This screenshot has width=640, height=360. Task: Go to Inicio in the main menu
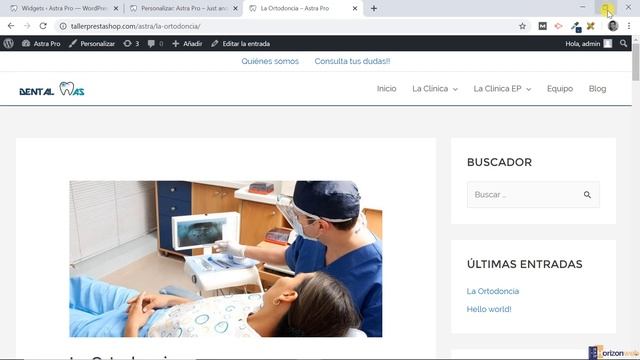pyautogui.click(x=386, y=89)
